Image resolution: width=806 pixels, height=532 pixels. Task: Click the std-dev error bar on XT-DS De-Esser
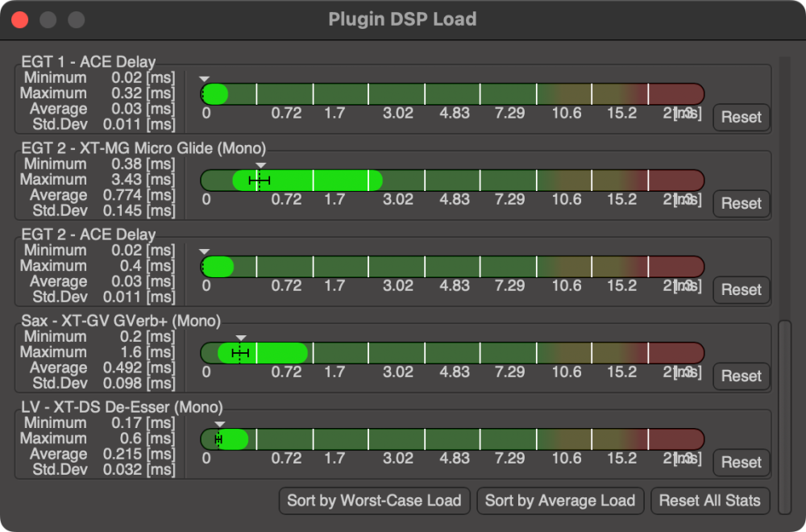218,439
